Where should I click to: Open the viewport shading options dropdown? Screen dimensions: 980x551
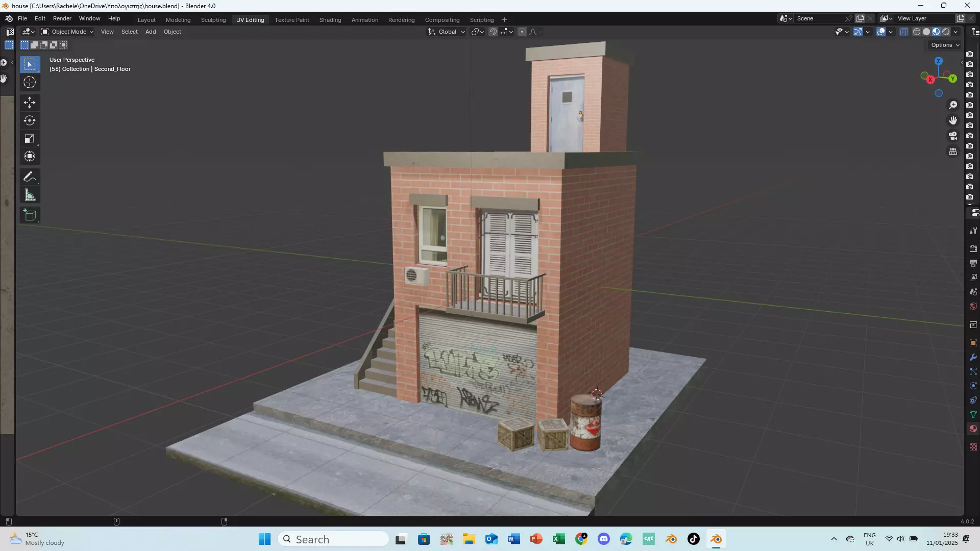pos(955,32)
